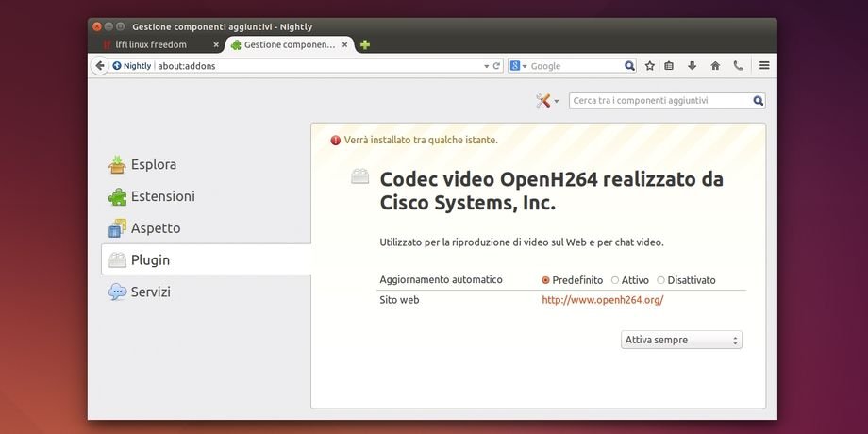Select the Attivo radio button

pyautogui.click(x=615, y=280)
